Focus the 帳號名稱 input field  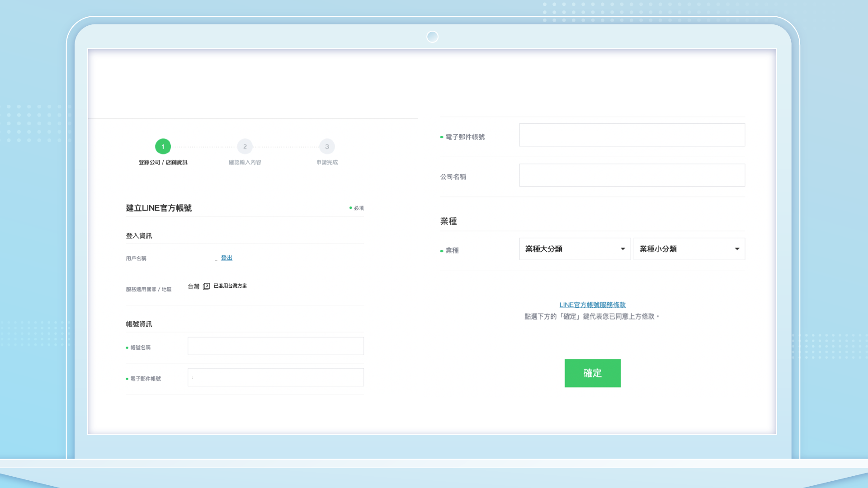(x=275, y=346)
